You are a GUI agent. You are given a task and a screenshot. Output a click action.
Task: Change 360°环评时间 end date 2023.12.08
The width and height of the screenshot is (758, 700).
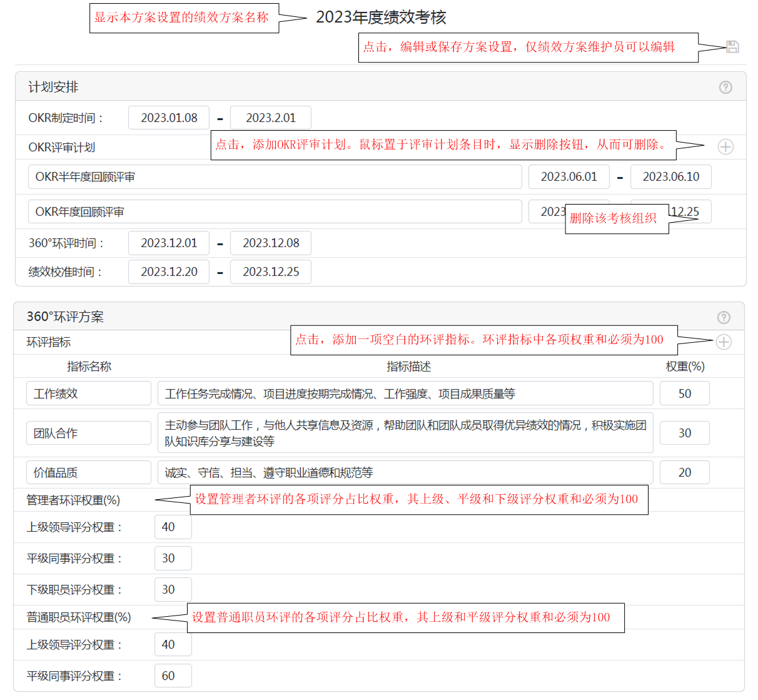(x=271, y=243)
